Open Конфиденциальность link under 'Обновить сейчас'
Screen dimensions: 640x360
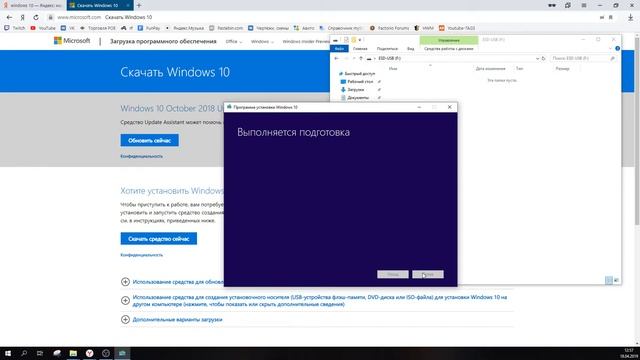(x=142, y=156)
